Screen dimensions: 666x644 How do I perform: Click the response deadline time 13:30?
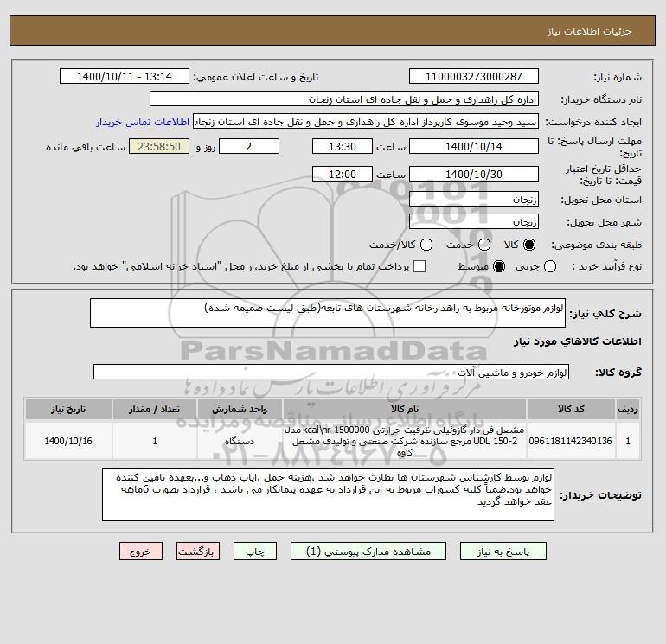343,146
